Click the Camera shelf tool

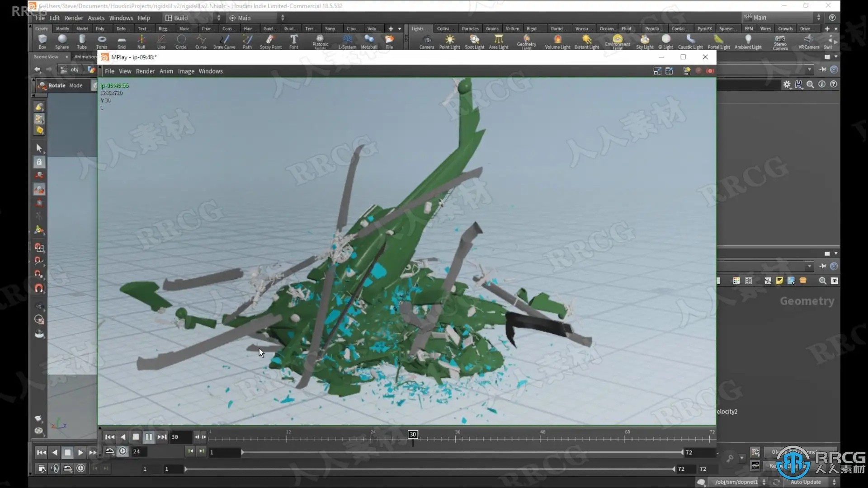(426, 41)
